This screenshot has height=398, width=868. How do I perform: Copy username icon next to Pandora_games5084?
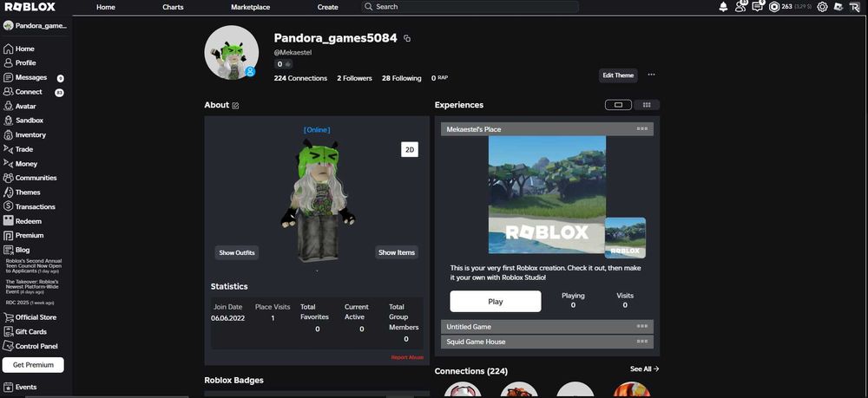(x=407, y=38)
